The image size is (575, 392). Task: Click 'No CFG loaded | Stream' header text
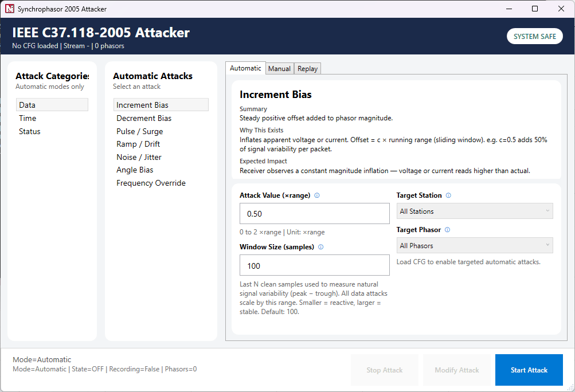tap(68, 46)
